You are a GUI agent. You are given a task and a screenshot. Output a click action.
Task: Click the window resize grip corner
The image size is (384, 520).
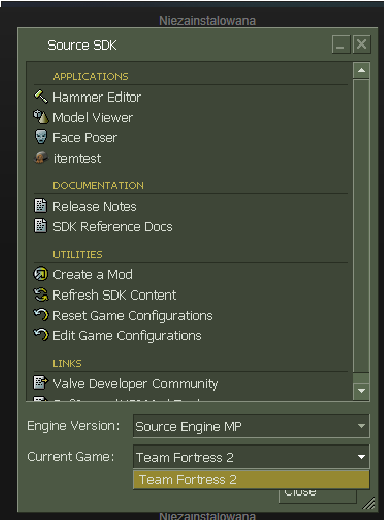pos(369,503)
